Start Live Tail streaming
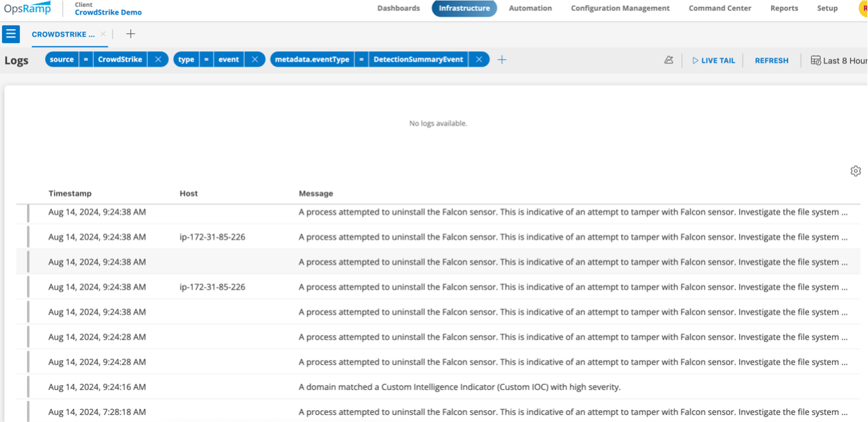This screenshot has height=422, width=868. [713, 60]
